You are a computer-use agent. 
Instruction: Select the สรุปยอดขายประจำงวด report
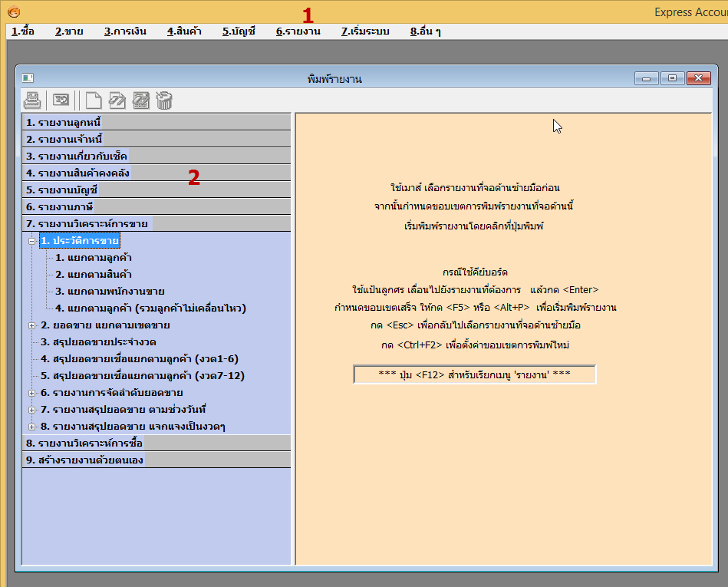coord(97,342)
